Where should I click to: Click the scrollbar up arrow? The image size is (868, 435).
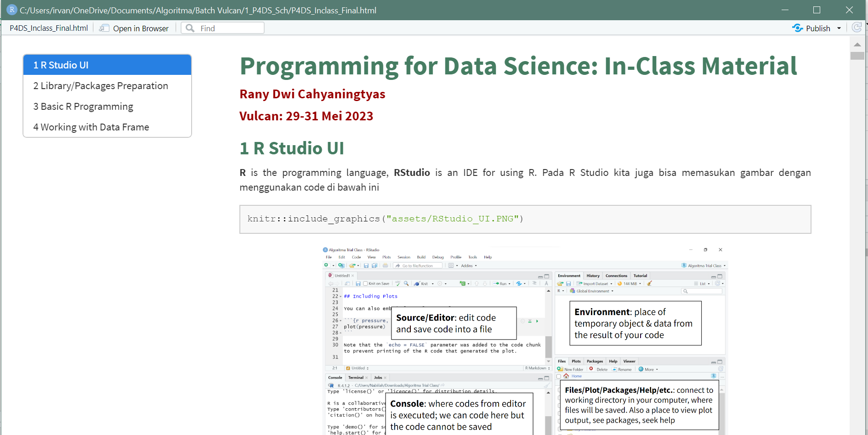tap(857, 45)
